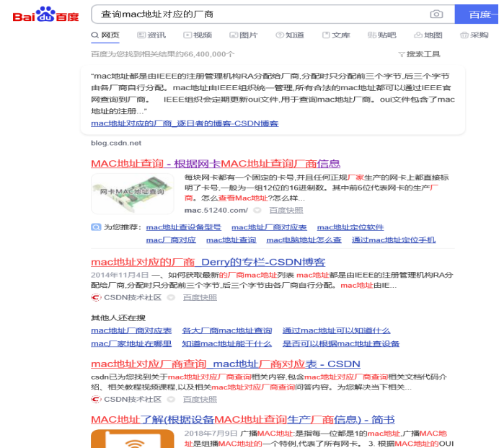
Task: Open the 图片 tab
Action: tap(244, 35)
